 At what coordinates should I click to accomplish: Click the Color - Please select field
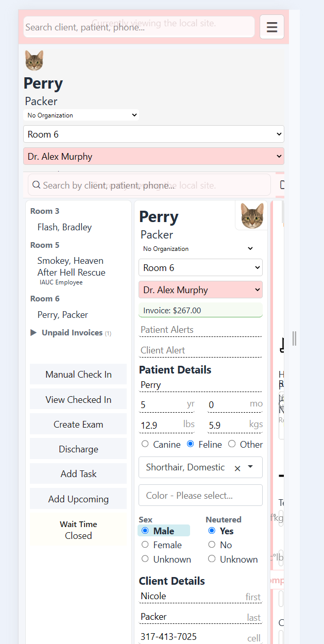click(200, 495)
